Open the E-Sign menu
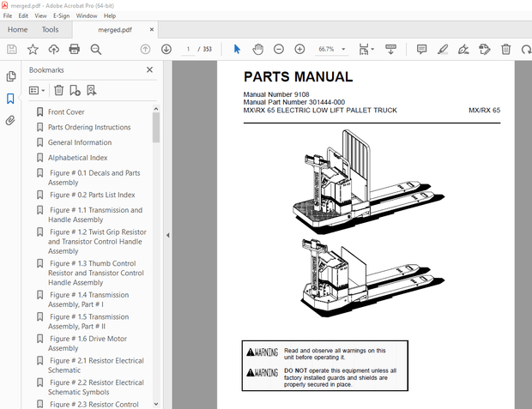 coord(61,15)
